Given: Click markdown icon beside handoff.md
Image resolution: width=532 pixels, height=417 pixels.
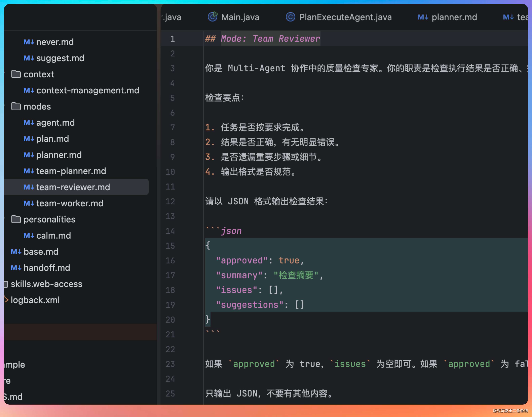Looking at the screenshot, I should click(16, 268).
